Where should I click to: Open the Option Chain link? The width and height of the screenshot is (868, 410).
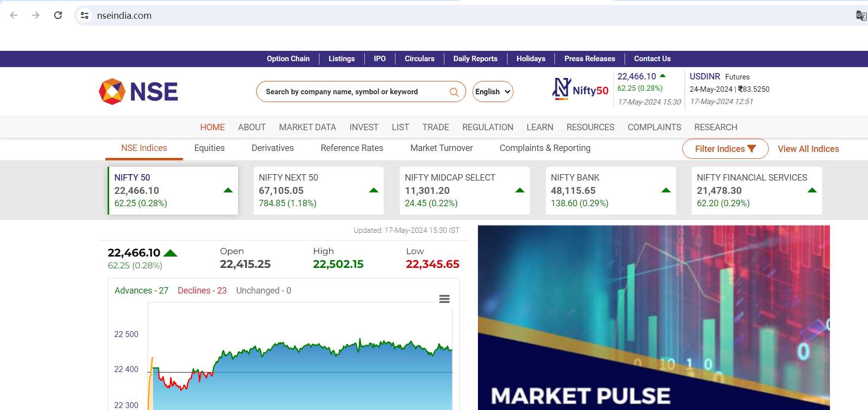click(x=288, y=59)
